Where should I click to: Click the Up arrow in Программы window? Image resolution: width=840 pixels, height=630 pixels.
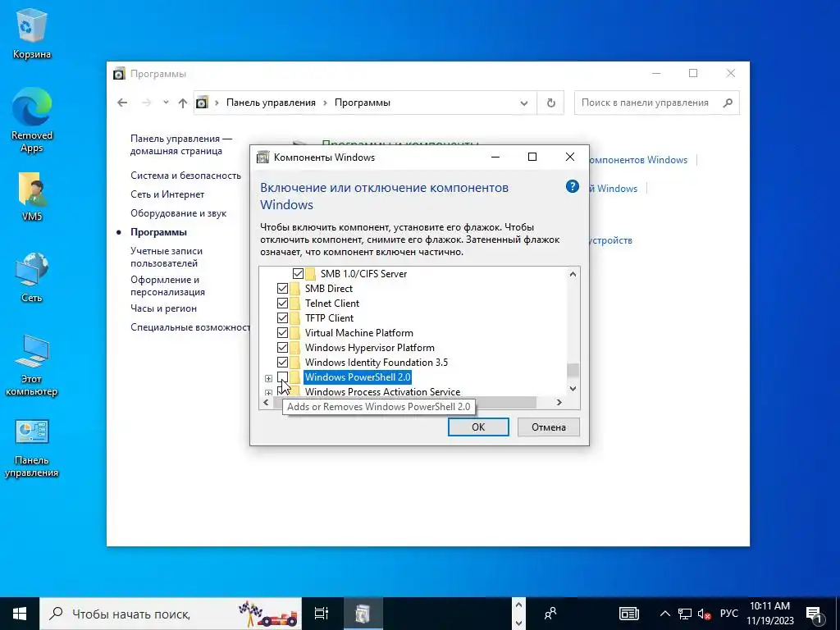pos(183,103)
